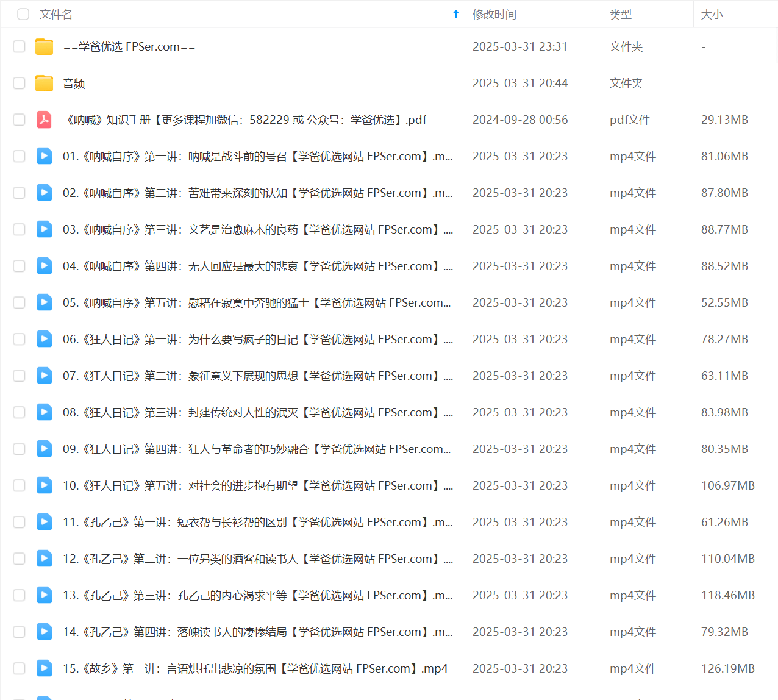Click video icon for 08.《狂人日记》第三讲
This screenshot has width=778, height=700.
pyautogui.click(x=44, y=412)
